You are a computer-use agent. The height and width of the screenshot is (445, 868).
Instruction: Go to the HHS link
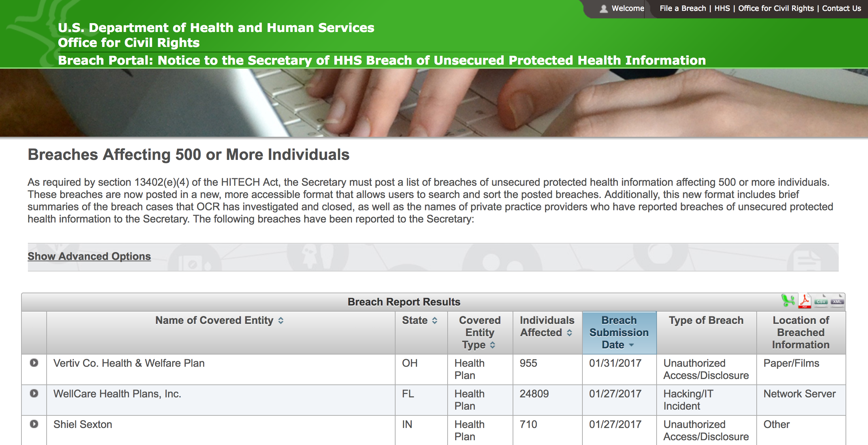(722, 8)
